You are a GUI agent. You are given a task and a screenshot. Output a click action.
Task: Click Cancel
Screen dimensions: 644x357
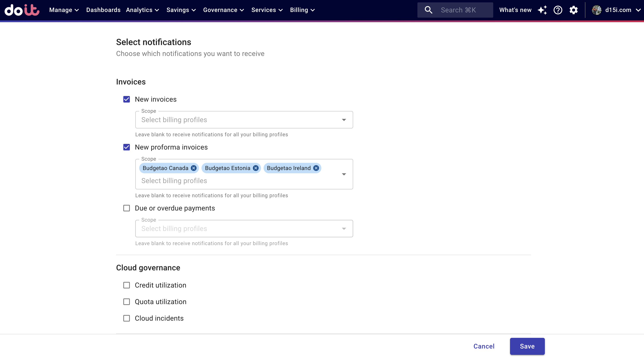pyautogui.click(x=484, y=346)
